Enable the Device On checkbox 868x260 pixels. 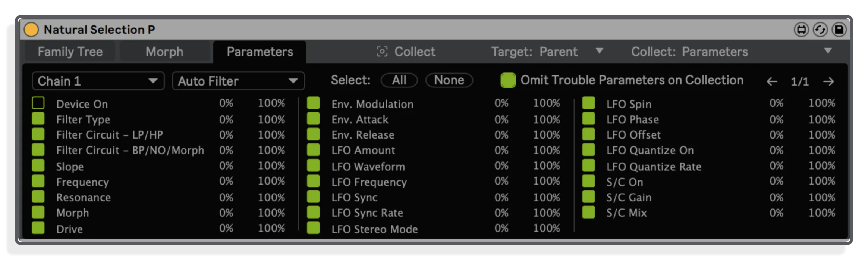coord(38,103)
